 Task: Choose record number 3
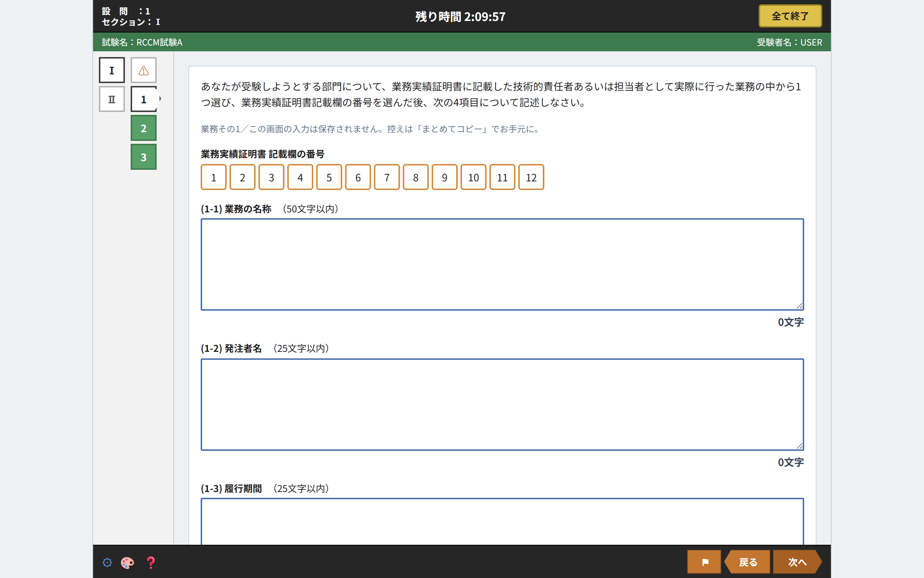(x=271, y=177)
